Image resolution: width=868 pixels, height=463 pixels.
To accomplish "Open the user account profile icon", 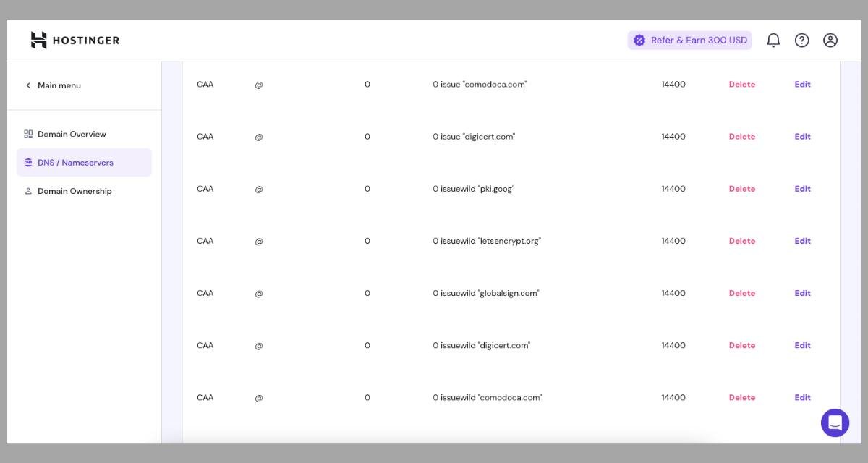I will [x=830, y=41].
